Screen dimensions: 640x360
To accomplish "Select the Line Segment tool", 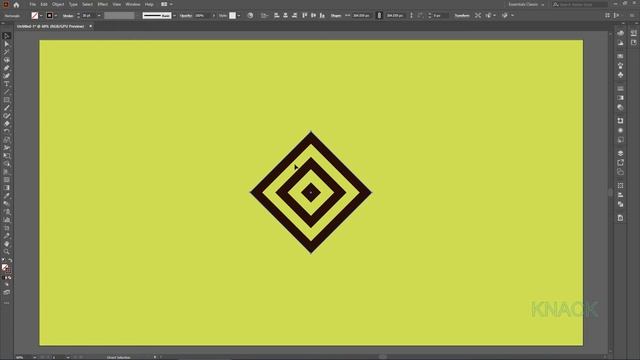I will click(7, 92).
